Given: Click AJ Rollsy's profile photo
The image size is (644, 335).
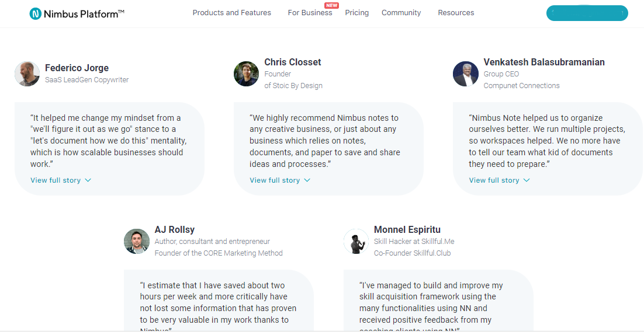Looking at the screenshot, I should point(137,241).
